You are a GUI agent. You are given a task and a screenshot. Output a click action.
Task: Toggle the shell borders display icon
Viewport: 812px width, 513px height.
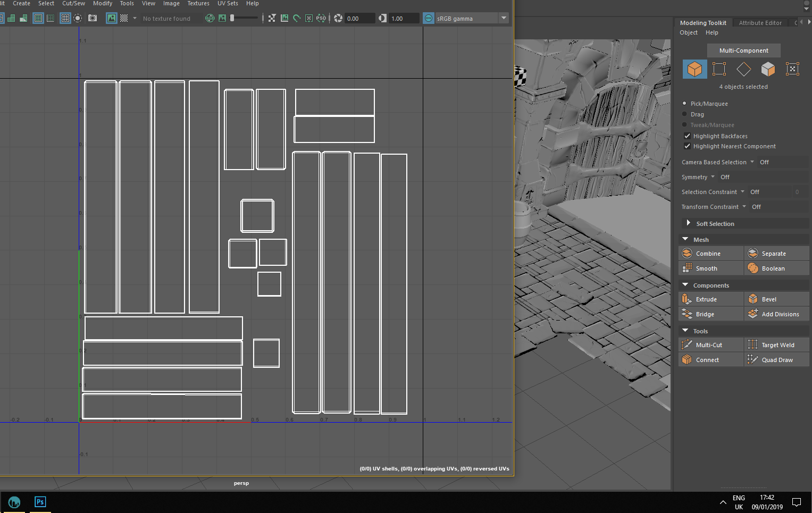(x=51, y=18)
